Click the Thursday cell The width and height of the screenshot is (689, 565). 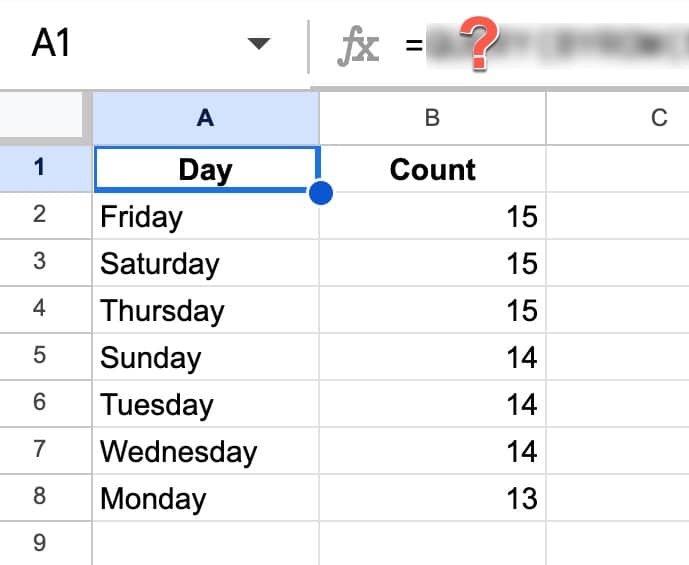(206, 310)
